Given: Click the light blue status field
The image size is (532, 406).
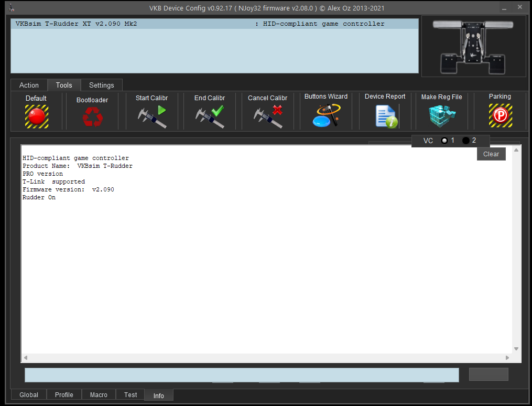Looking at the screenshot, I should tap(242, 375).
